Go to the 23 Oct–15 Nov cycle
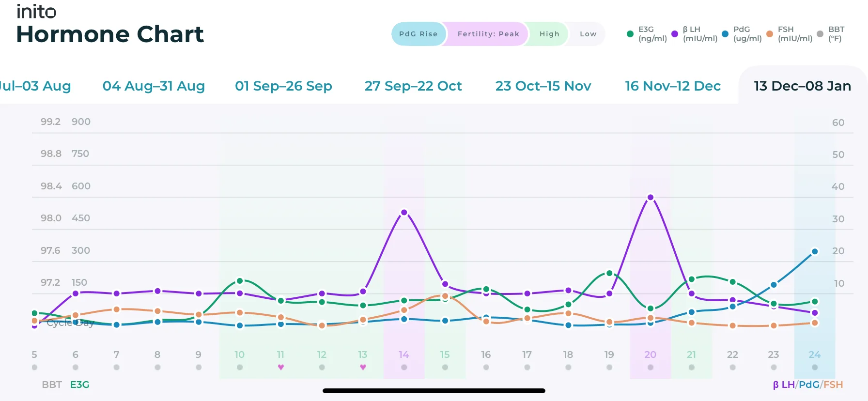868x401 pixels. 543,86
